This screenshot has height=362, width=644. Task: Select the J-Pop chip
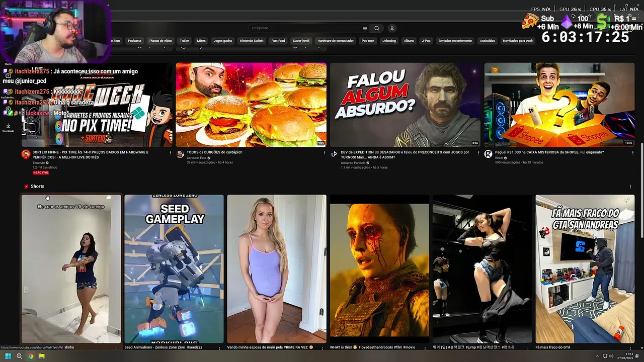point(426,41)
